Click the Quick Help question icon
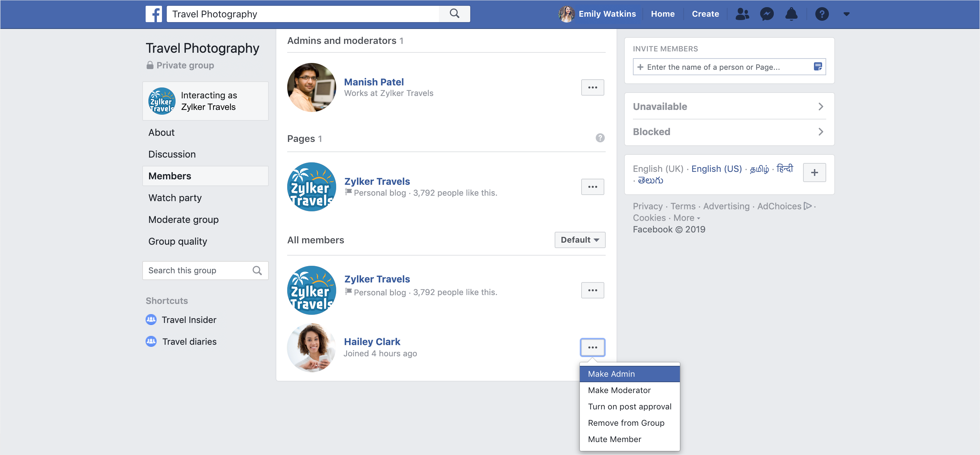Image resolution: width=980 pixels, height=455 pixels. (x=822, y=14)
